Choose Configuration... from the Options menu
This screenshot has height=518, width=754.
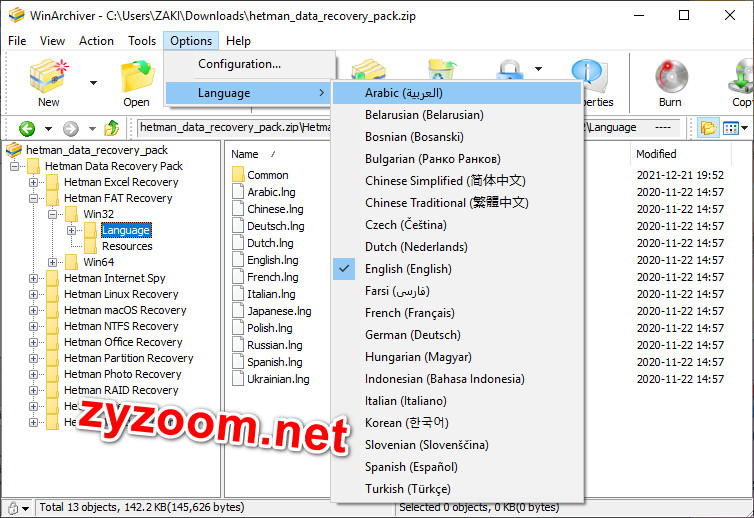[x=249, y=64]
